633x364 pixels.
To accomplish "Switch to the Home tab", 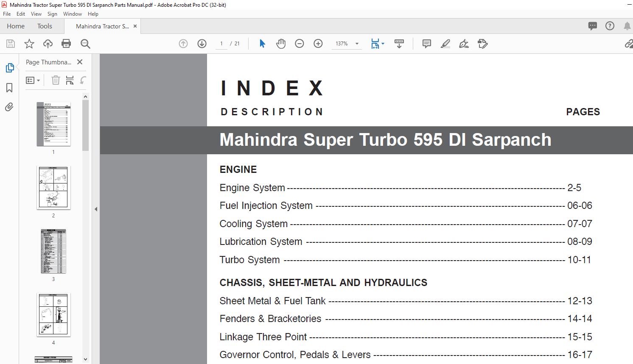I will (x=16, y=26).
